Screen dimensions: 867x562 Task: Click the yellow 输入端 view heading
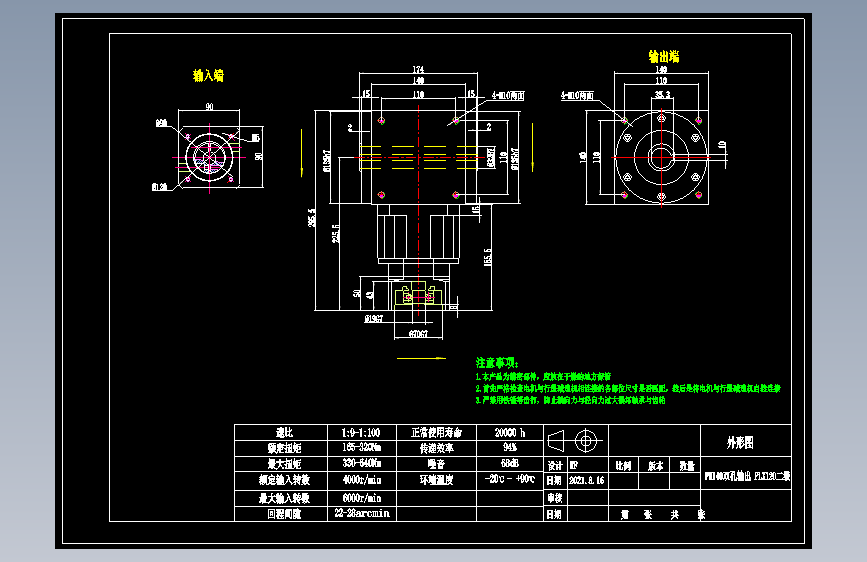point(208,75)
